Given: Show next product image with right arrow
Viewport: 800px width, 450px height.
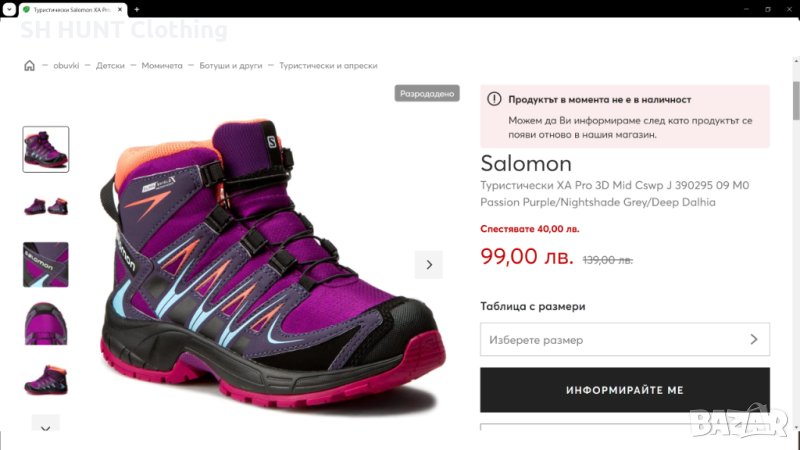Looking at the screenshot, I should (x=429, y=265).
